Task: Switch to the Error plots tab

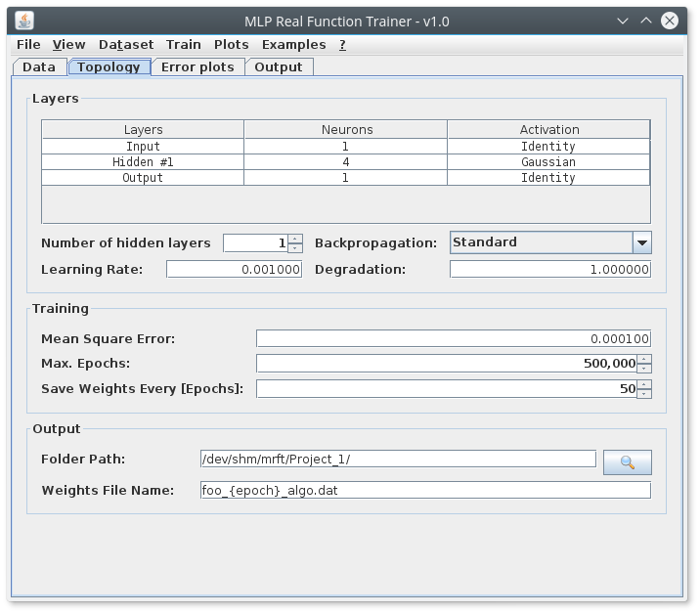Action: pos(197,67)
